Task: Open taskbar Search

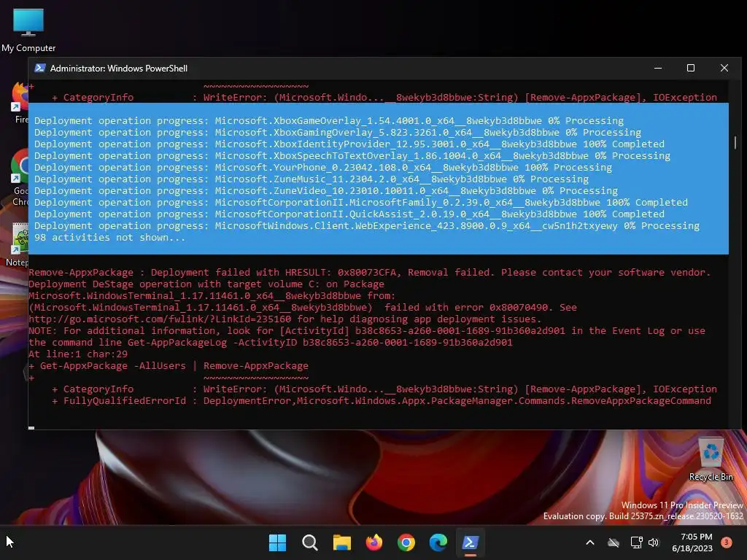Action: coord(309,542)
